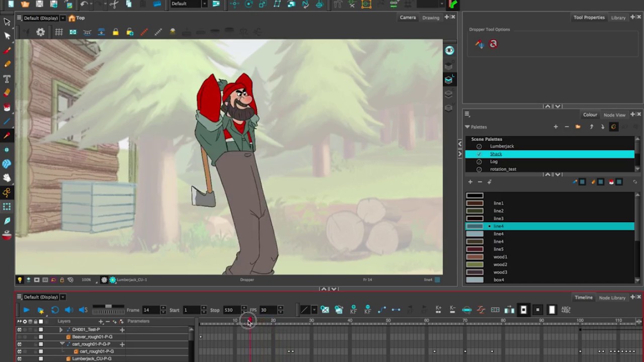Image resolution: width=644 pixels, height=362 pixels.
Task: Toggle checkbox for cart_rough01-P-G child layer
Action: (41, 351)
